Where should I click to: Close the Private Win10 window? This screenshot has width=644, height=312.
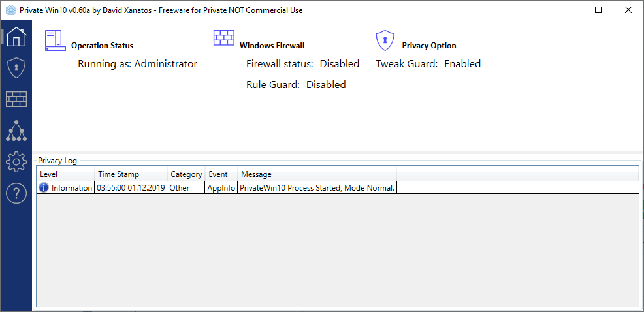tap(628, 10)
